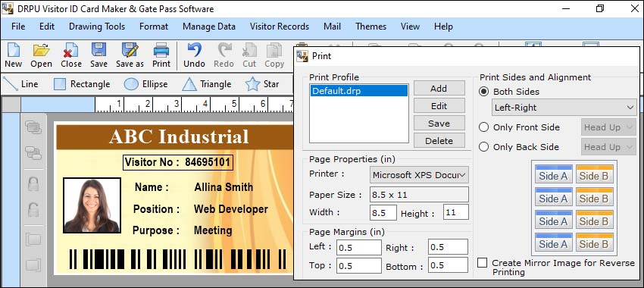Select the Both Sides radio option
644x288 pixels.
(x=484, y=92)
